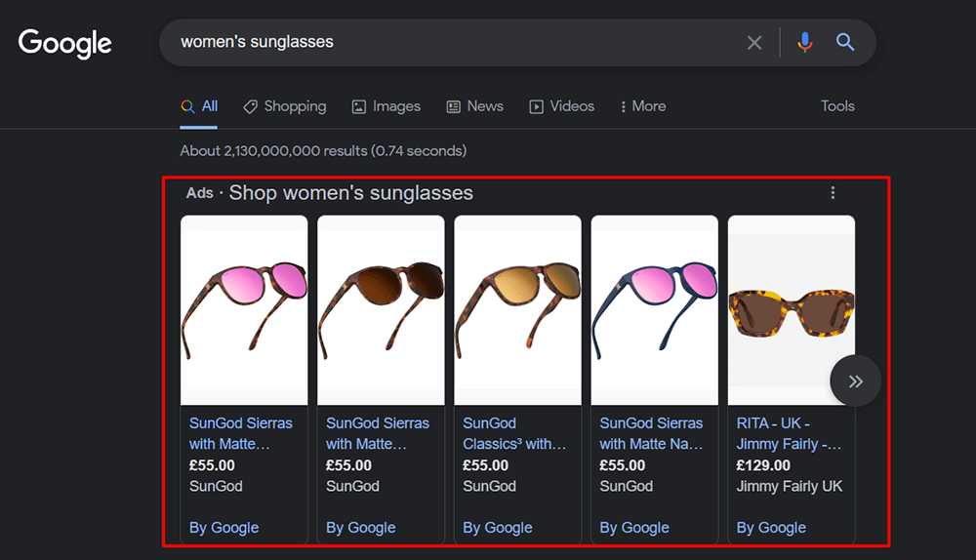Open the Jimmy Fairly RITA sunglasses image
The image size is (976, 560).
(x=792, y=310)
